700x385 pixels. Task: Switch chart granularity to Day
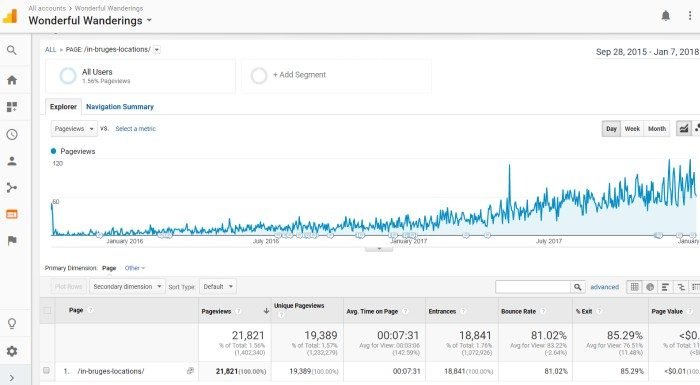[x=611, y=129]
